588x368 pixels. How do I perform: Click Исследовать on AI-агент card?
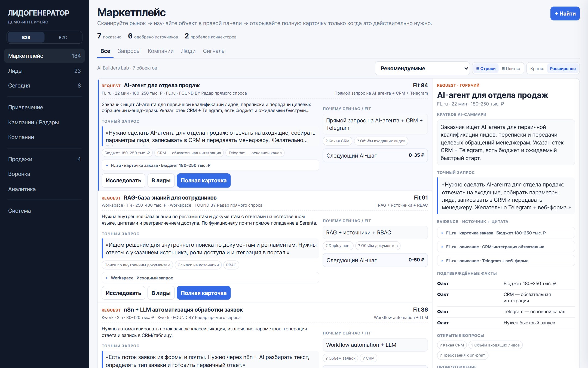tap(123, 180)
